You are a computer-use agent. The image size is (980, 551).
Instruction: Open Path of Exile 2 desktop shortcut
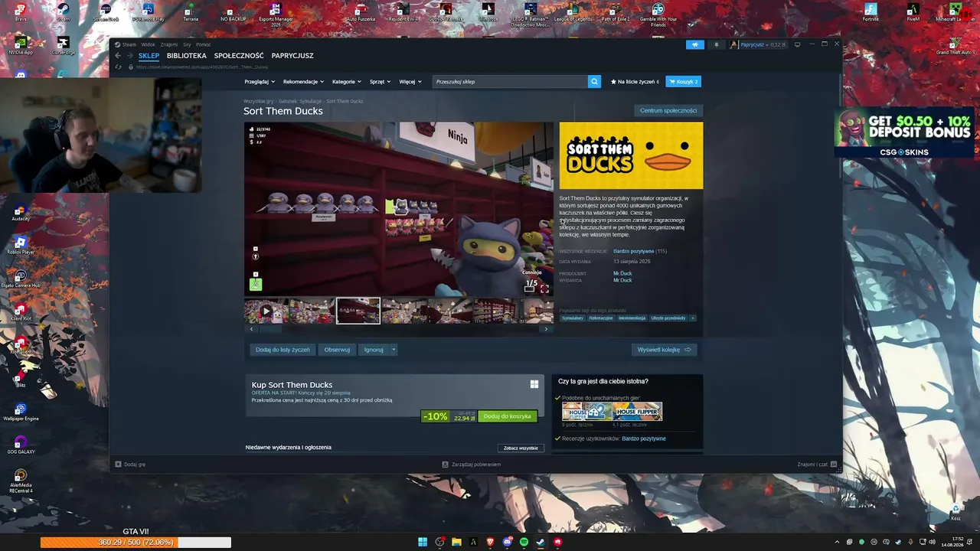(615, 12)
